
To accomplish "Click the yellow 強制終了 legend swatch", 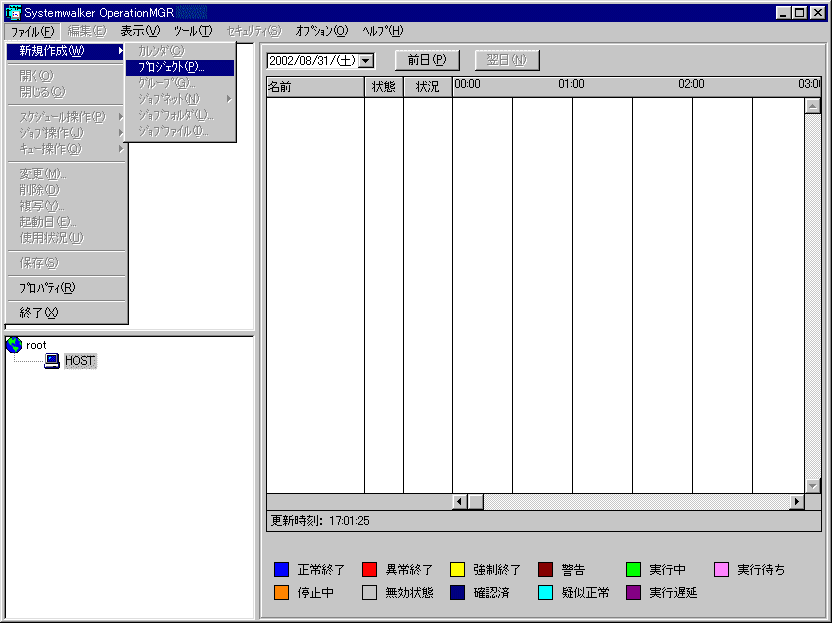I will [457, 569].
